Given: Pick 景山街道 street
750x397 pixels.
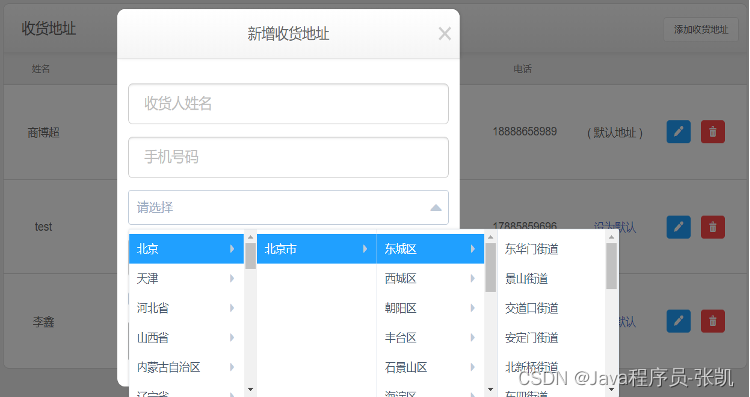Looking at the screenshot, I should (x=551, y=278).
